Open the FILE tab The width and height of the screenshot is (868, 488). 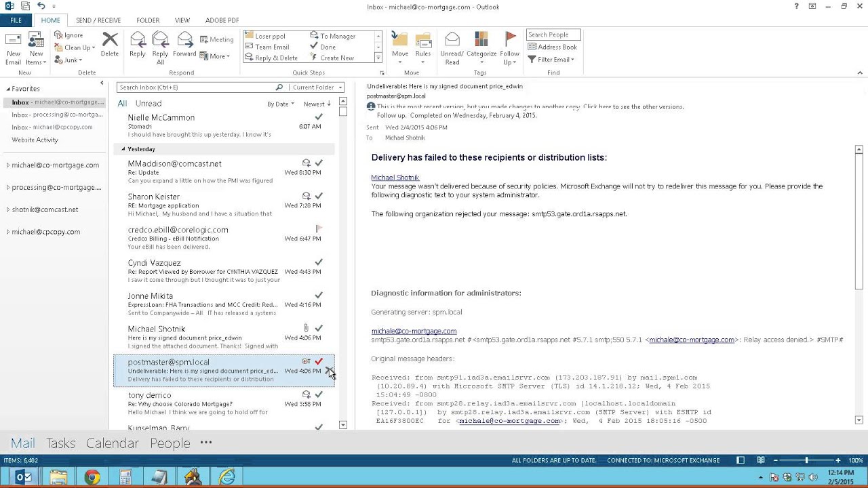pos(16,20)
